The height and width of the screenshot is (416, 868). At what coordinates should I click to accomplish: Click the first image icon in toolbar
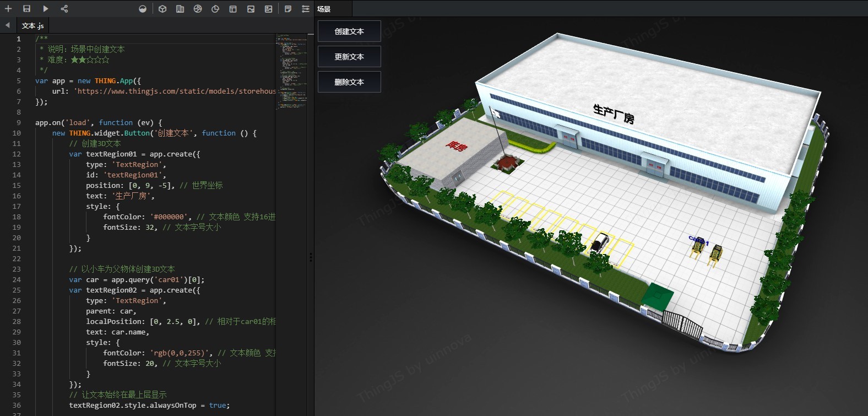tap(251, 9)
